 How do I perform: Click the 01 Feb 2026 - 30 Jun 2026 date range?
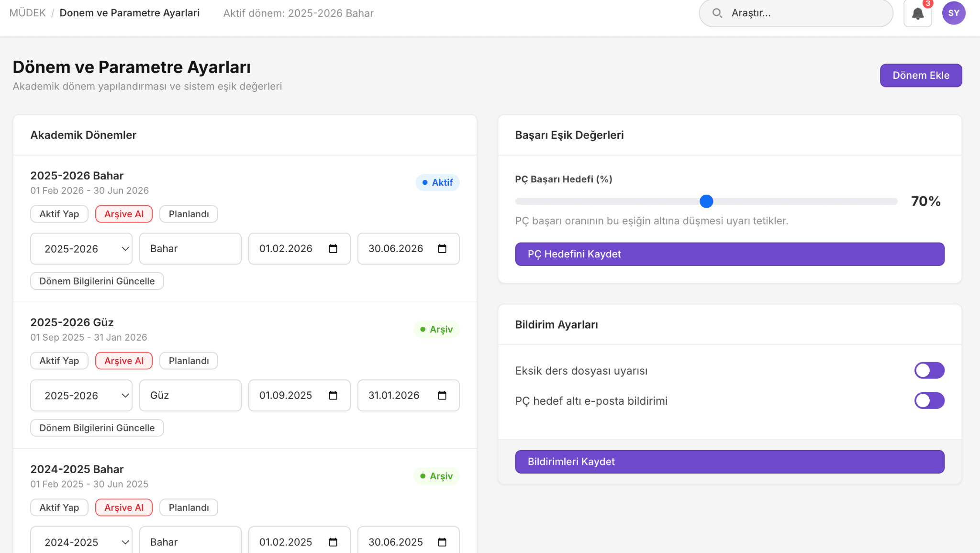pos(89,190)
